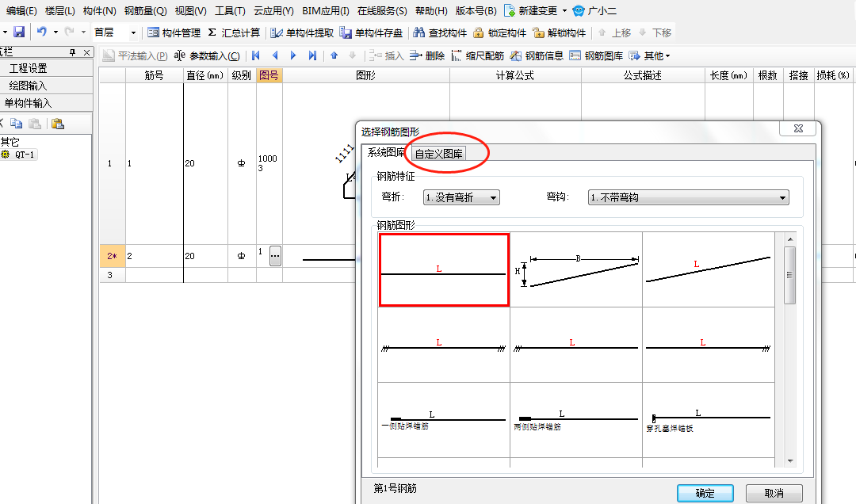Open 在线服务(S) menu
The image size is (856, 504).
point(382,11)
